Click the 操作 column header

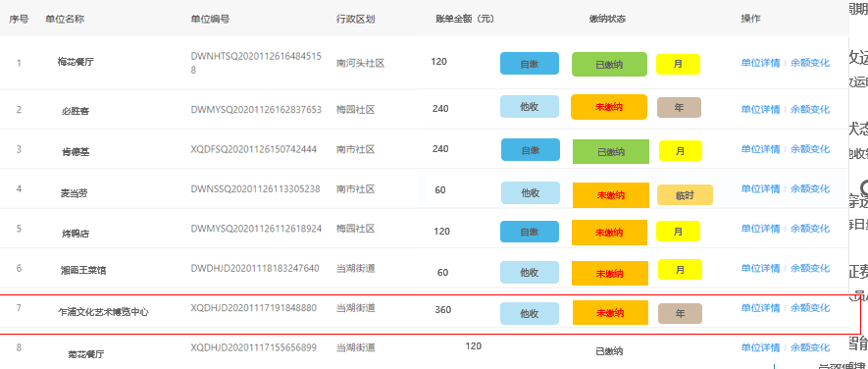750,19
